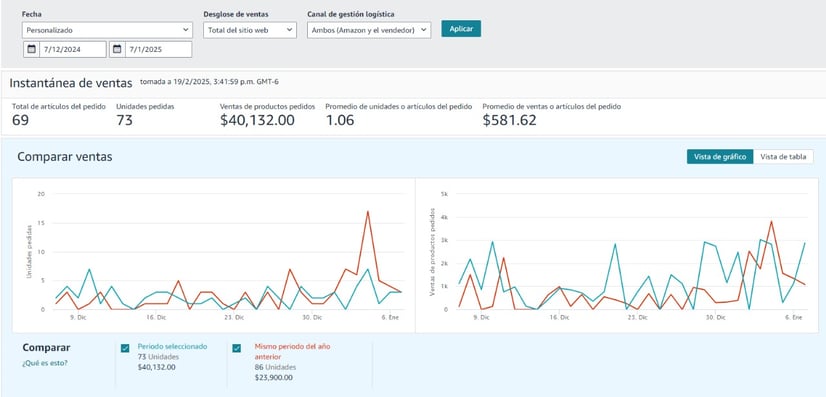Open the end date calendar icon
This screenshot has width=826, height=397.
point(117,49)
